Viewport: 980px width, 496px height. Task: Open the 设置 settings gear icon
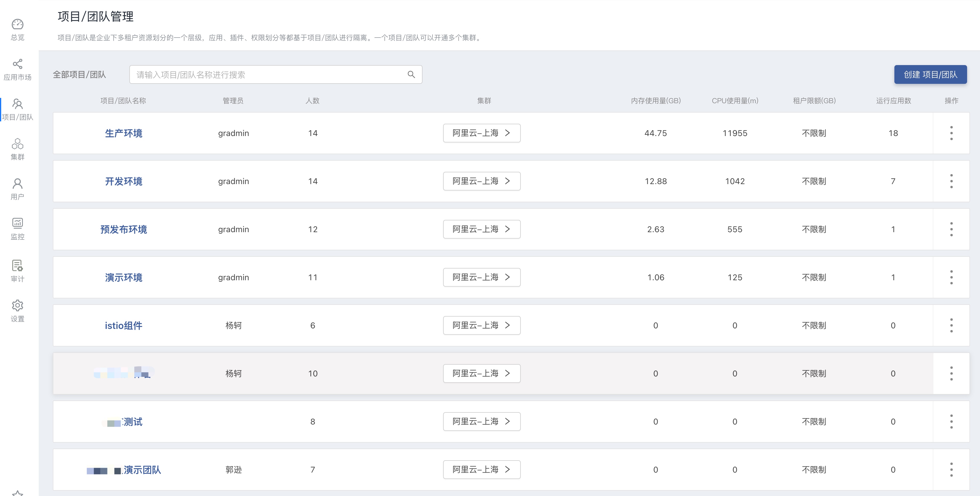pos(18,305)
